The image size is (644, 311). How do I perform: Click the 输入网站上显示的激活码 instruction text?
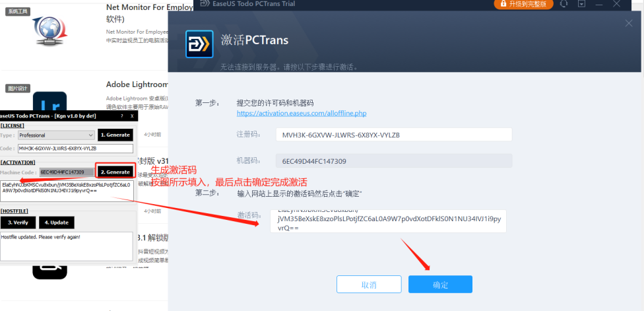point(300,193)
